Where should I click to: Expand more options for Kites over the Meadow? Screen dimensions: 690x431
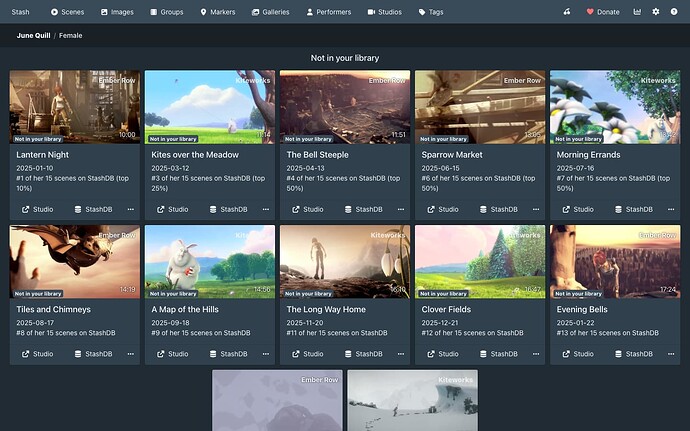pyautogui.click(x=266, y=210)
